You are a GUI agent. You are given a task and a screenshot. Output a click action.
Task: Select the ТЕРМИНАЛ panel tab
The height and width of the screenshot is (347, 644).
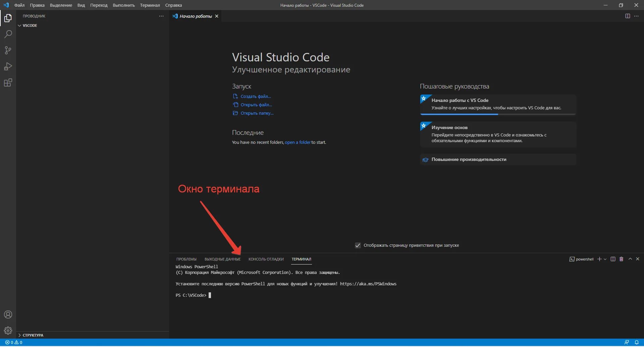coord(301,259)
